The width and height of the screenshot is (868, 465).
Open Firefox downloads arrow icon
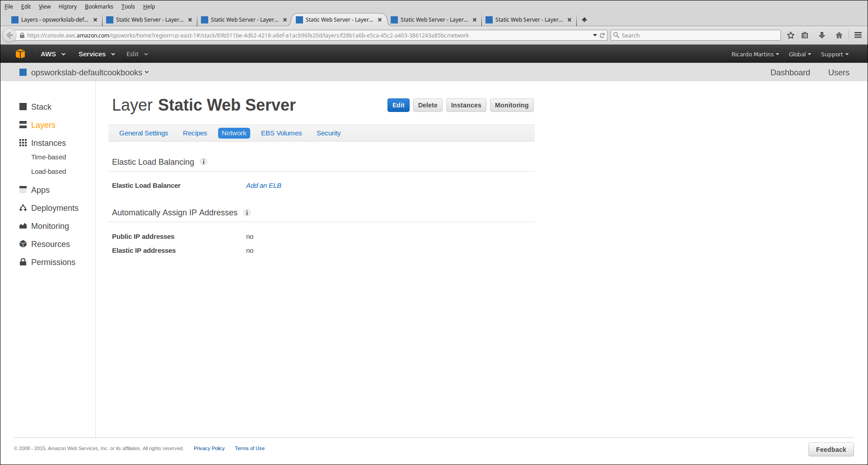(822, 35)
